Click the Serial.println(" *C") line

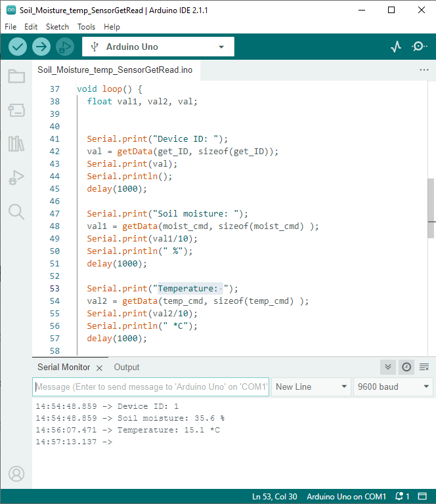tap(142, 326)
